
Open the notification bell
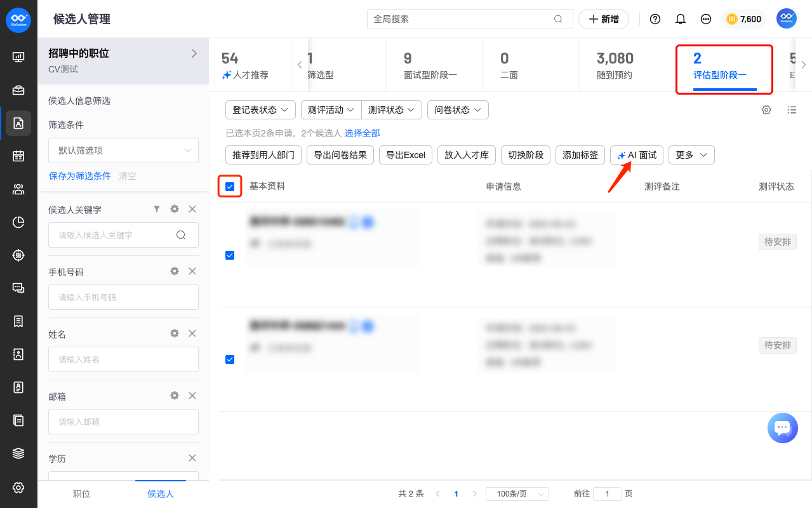coord(681,19)
